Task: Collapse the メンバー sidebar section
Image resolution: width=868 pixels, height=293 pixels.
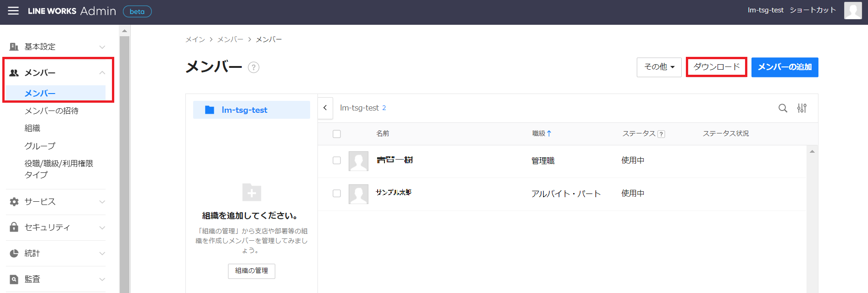Action: tap(102, 73)
